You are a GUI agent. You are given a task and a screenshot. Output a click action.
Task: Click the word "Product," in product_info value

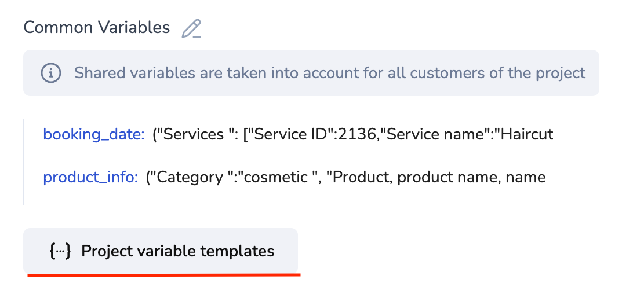[362, 177]
